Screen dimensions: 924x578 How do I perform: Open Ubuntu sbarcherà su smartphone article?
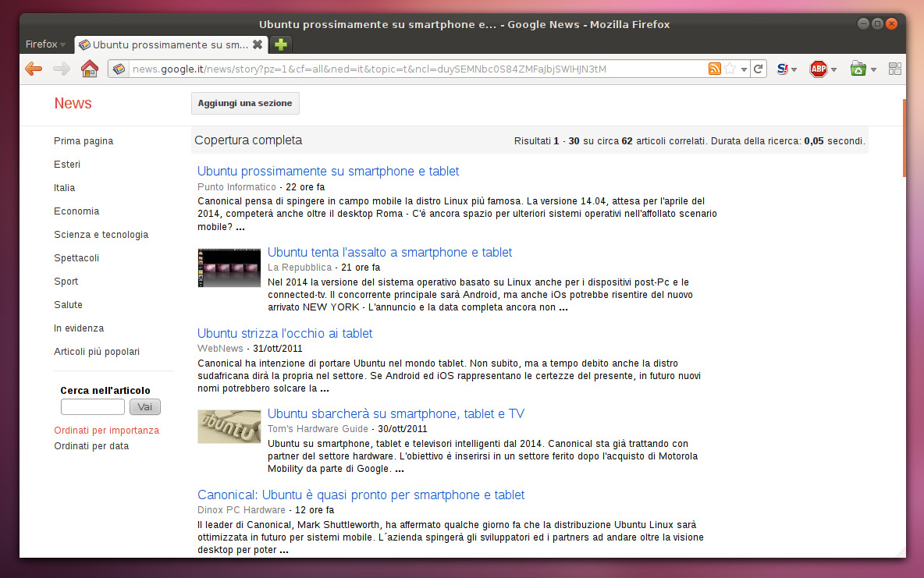396,413
